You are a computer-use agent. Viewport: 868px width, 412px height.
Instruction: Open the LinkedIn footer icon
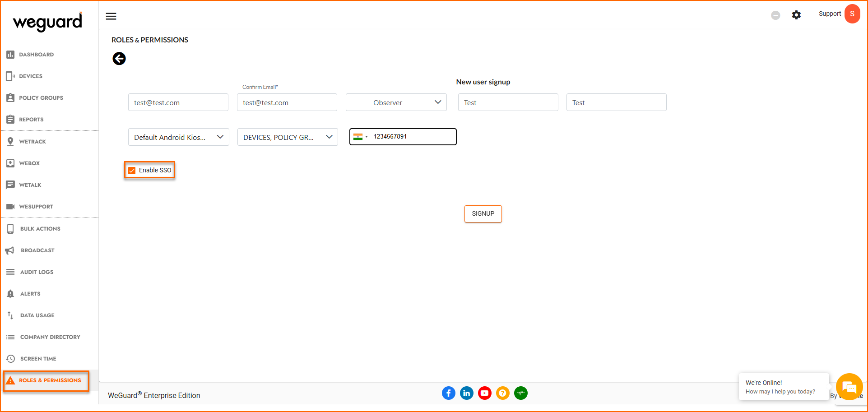[466, 393]
